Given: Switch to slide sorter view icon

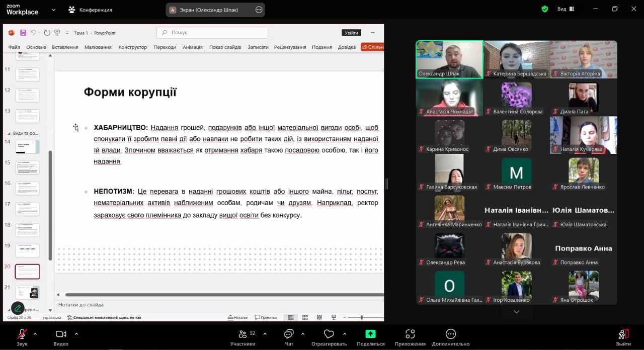Looking at the screenshot, I should coord(305,318).
